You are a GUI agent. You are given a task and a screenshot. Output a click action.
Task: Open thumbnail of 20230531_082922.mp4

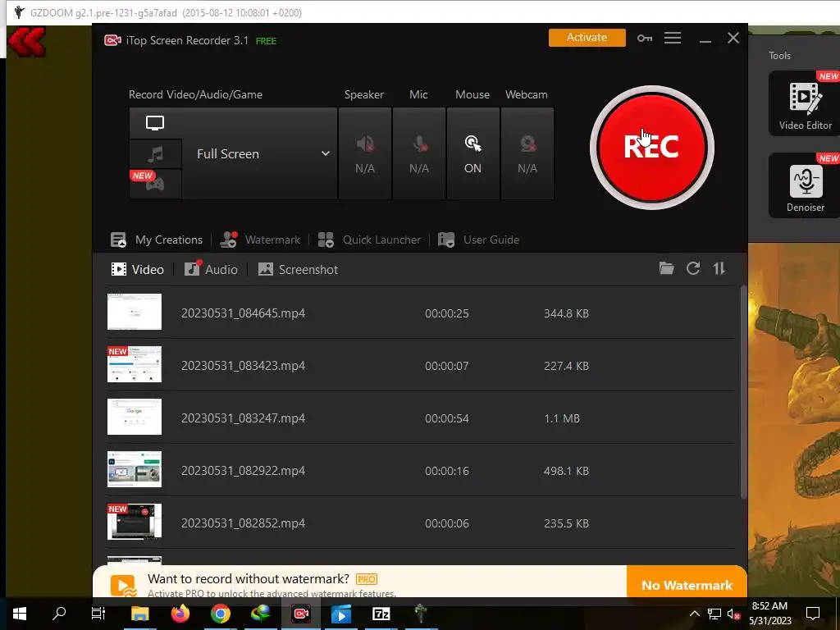point(135,469)
